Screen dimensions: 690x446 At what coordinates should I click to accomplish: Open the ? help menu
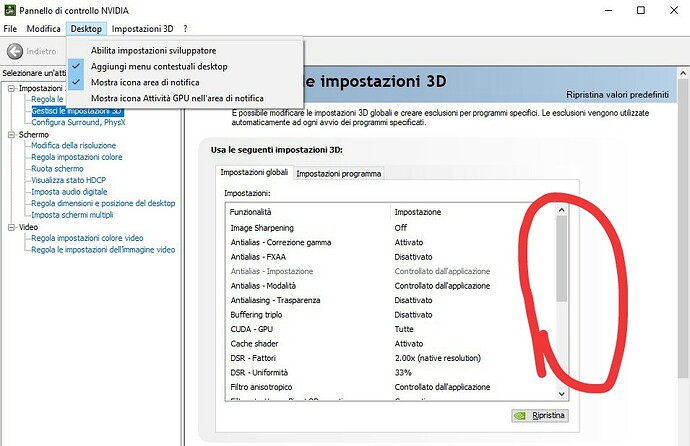tap(185, 29)
